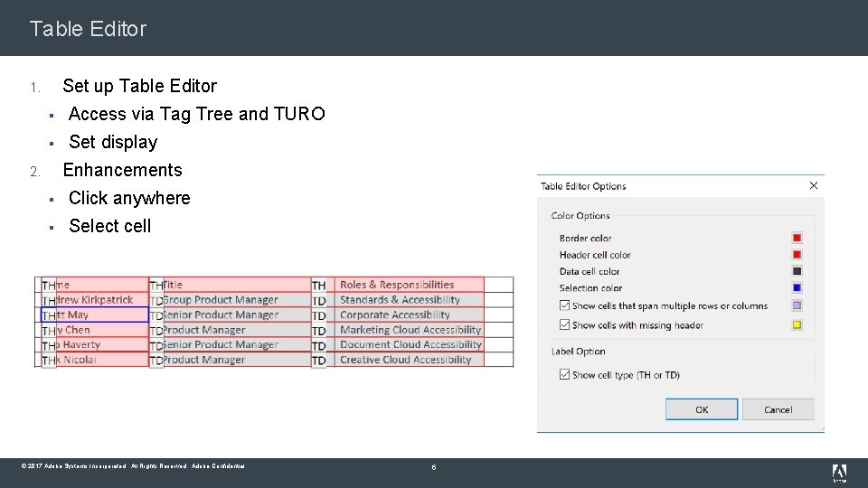The image size is (868, 488).
Task: Click the 'Enhancements' list item
Action: (122, 170)
